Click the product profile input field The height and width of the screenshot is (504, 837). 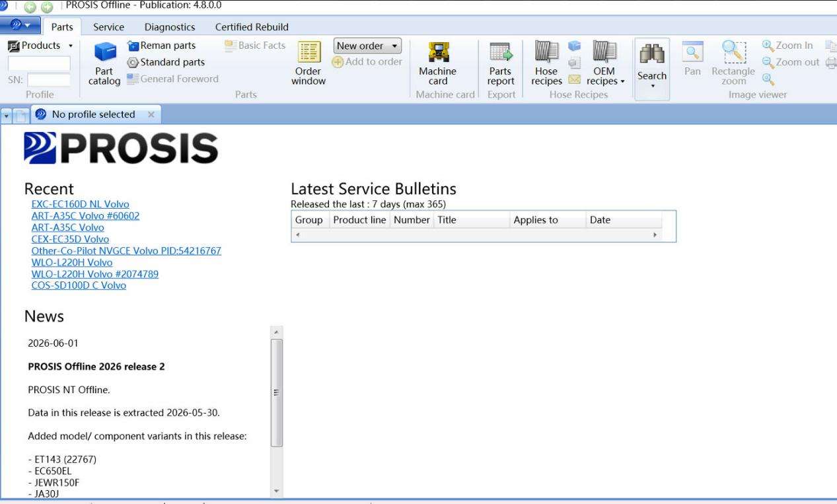(39, 63)
